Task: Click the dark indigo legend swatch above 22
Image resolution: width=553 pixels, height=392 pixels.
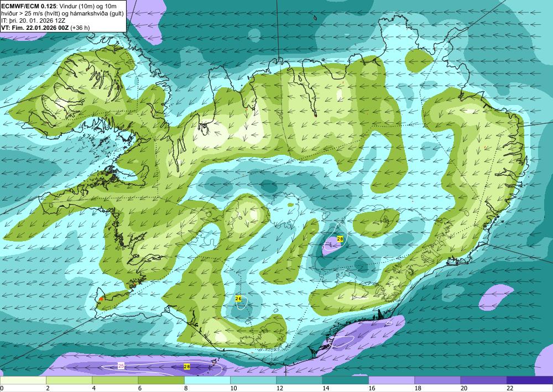Action: 530,380
